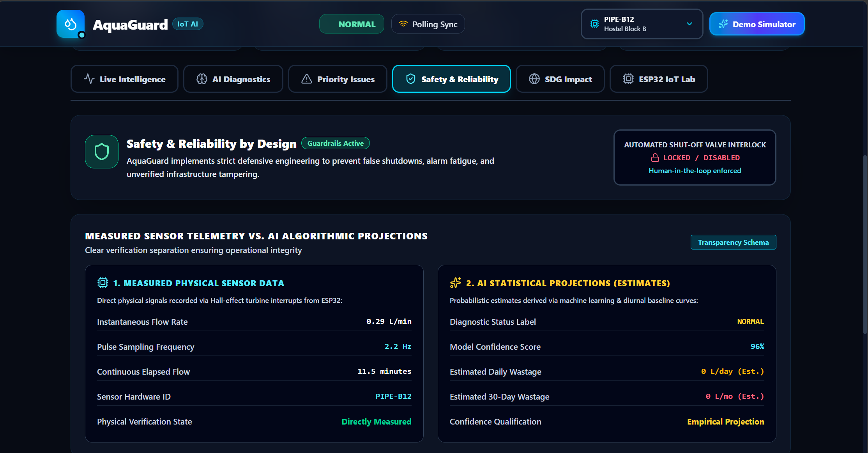The width and height of the screenshot is (868, 453).
Task: Open the ESP32 IoT Lab tab
Action: 659,79
